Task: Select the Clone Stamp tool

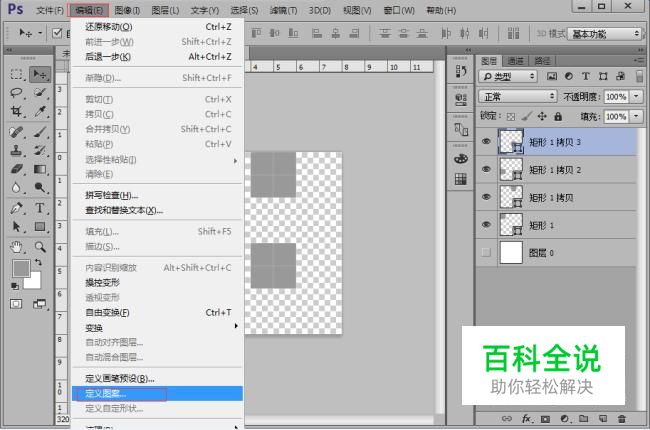Action: (17, 150)
